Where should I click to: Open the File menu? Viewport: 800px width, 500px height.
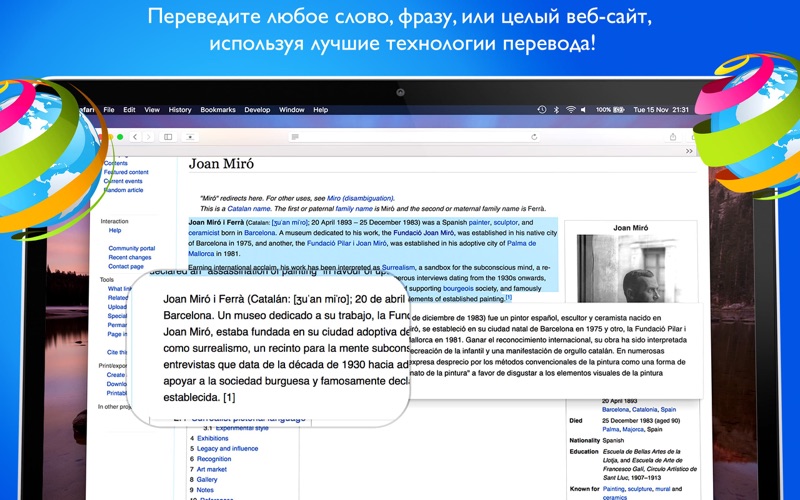pos(109,110)
